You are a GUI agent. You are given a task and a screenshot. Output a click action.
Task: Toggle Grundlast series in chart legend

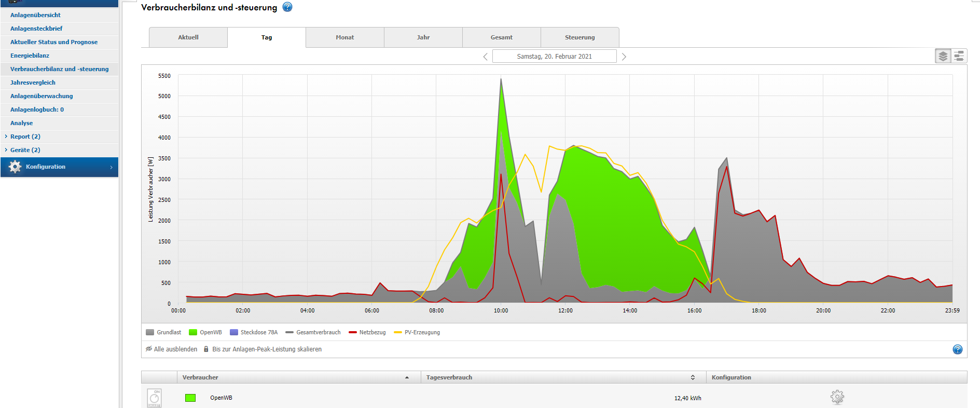(163, 332)
